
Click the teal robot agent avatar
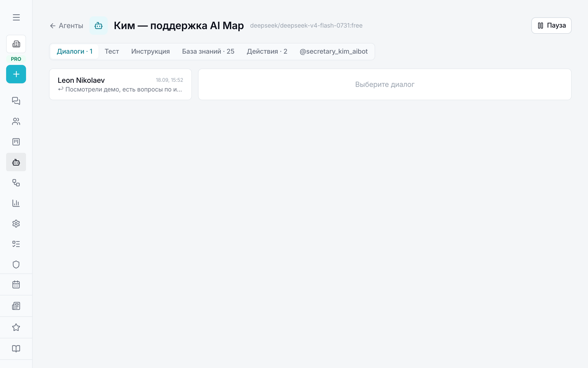[x=99, y=26]
